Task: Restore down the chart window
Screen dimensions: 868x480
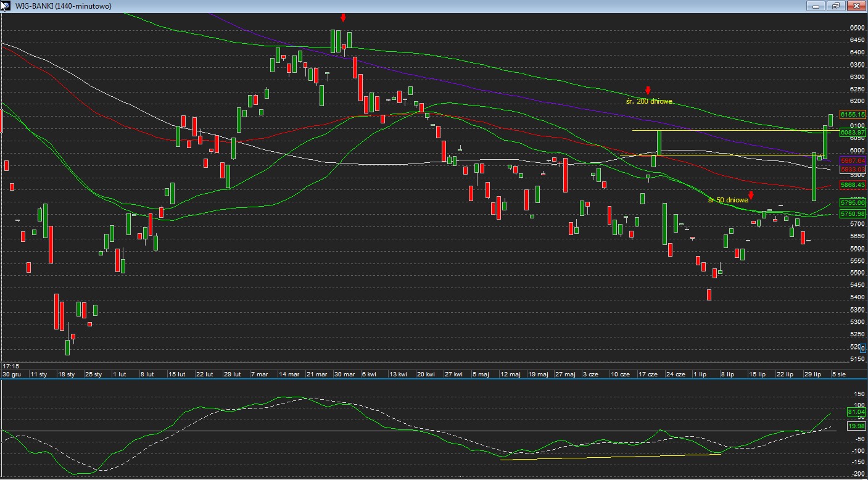Action: click(836, 6)
